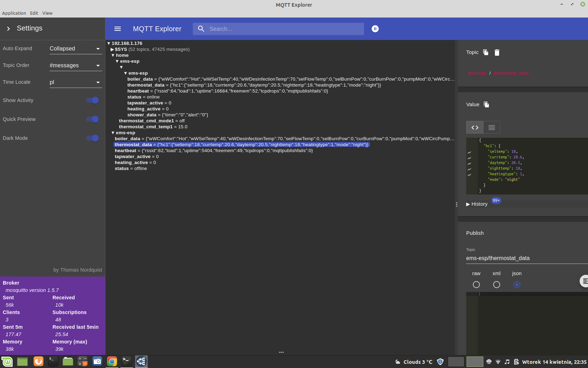Open the View menu

coord(47,13)
